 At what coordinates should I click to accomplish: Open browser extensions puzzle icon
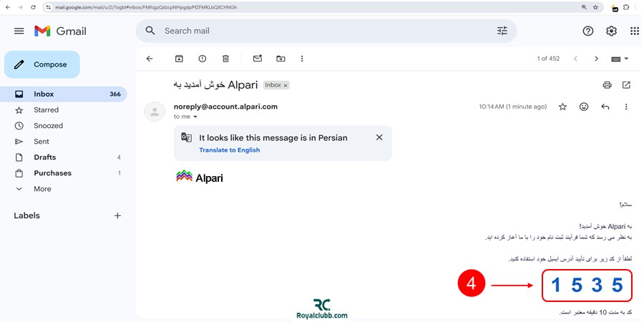626,7
